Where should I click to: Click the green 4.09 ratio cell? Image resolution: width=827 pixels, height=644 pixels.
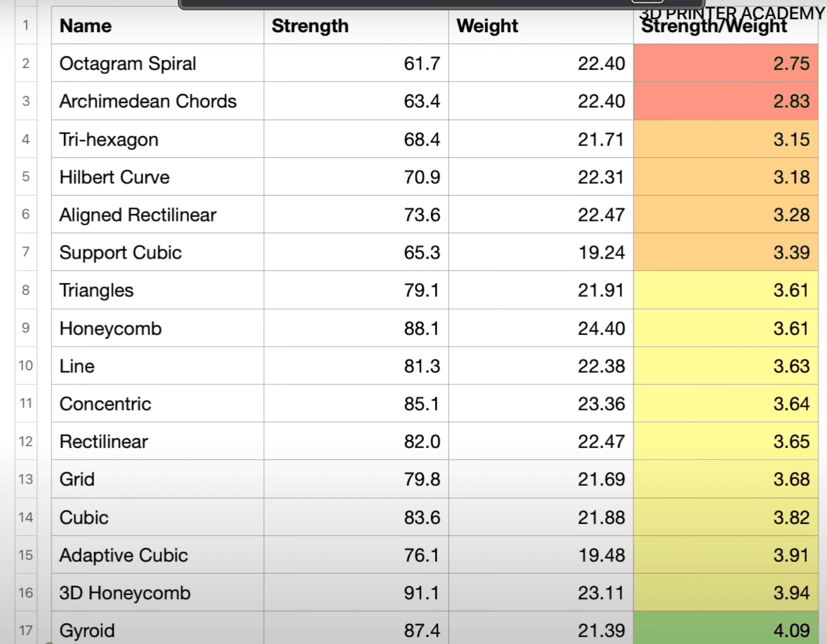click(x=725, y=630)
